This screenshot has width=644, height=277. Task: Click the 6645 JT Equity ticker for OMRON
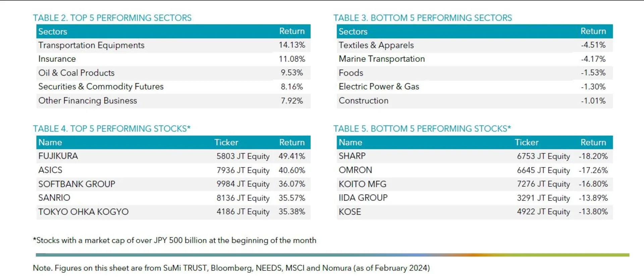coord(543,170)
